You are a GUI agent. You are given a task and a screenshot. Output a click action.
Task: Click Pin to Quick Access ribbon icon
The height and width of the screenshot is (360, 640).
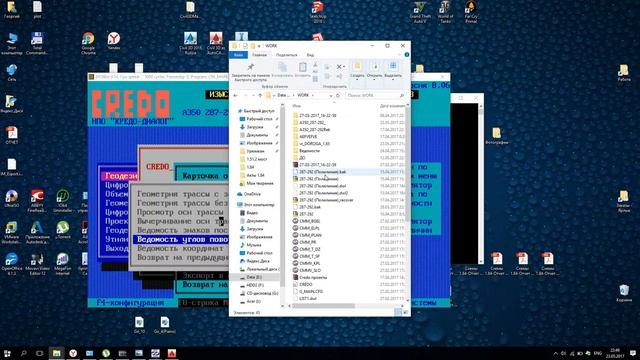click(x=251, y=67)
